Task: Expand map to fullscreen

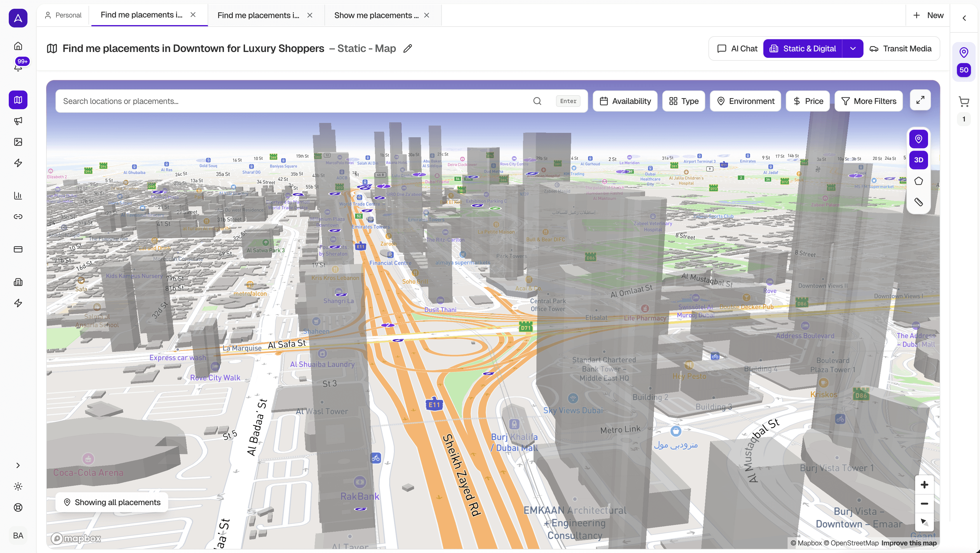Action: [920, 100]
